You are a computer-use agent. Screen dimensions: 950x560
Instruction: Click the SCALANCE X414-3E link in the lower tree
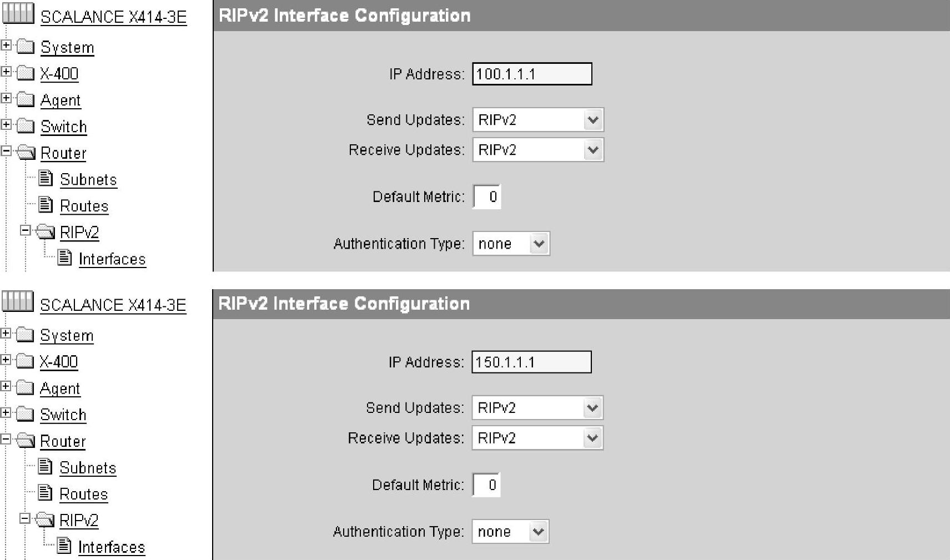point(113,305)
